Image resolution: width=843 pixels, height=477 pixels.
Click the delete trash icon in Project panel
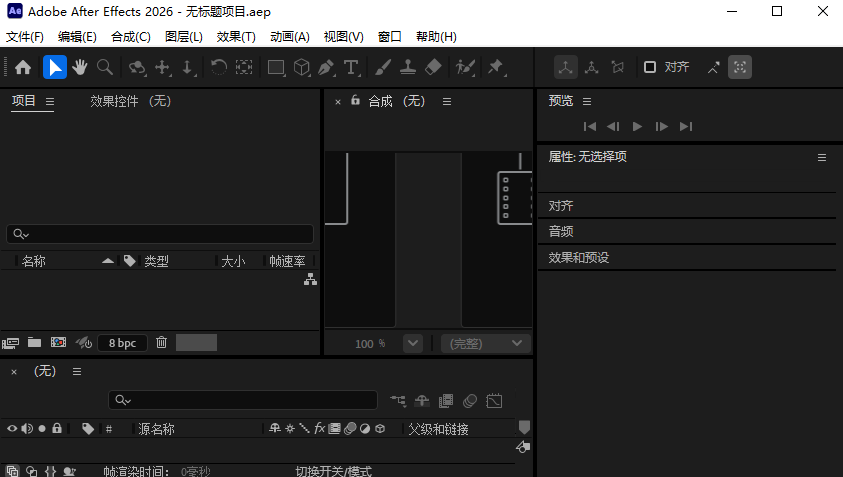[161, 343]
